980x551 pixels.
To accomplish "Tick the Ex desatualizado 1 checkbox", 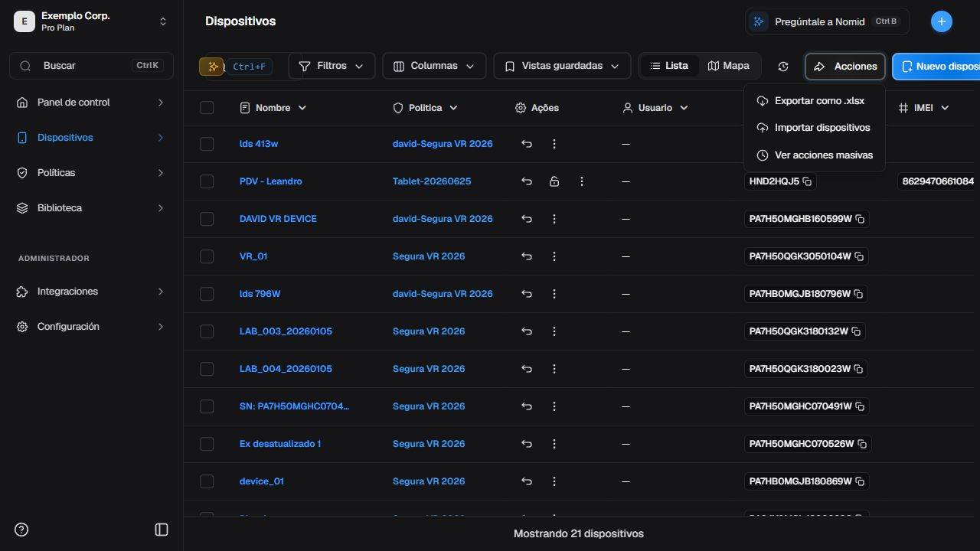I will tap(207, 444).
